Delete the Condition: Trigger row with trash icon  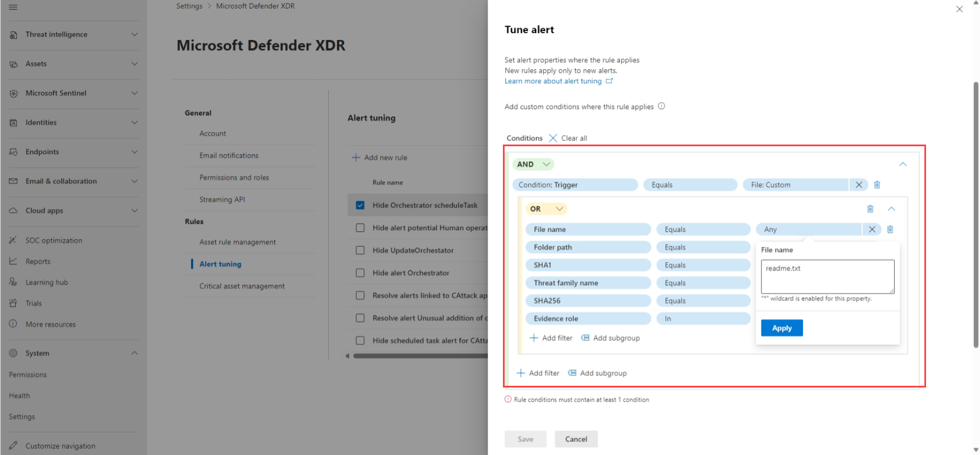pyautogui.click(x=877, y=184)
